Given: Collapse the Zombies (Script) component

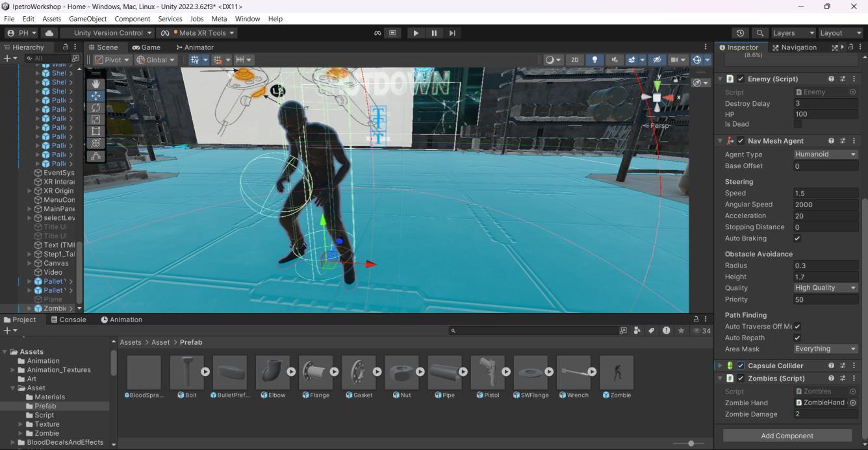Looking at the screenshot, I should point(720,378).
